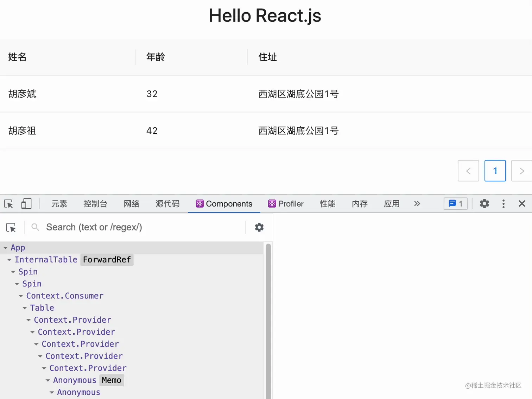Viewport: 532px width, 399px height.
Task: Select the App component row
Action: (x=132, y=248)
